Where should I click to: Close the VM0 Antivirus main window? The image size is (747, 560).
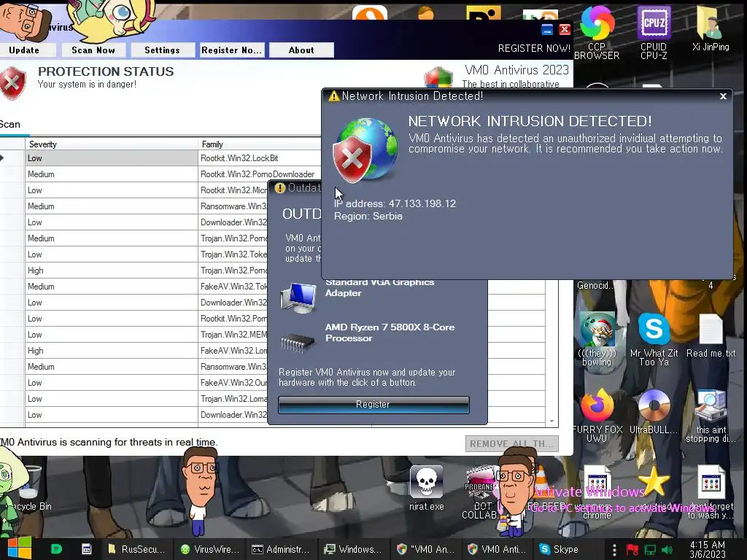point(565,29)
